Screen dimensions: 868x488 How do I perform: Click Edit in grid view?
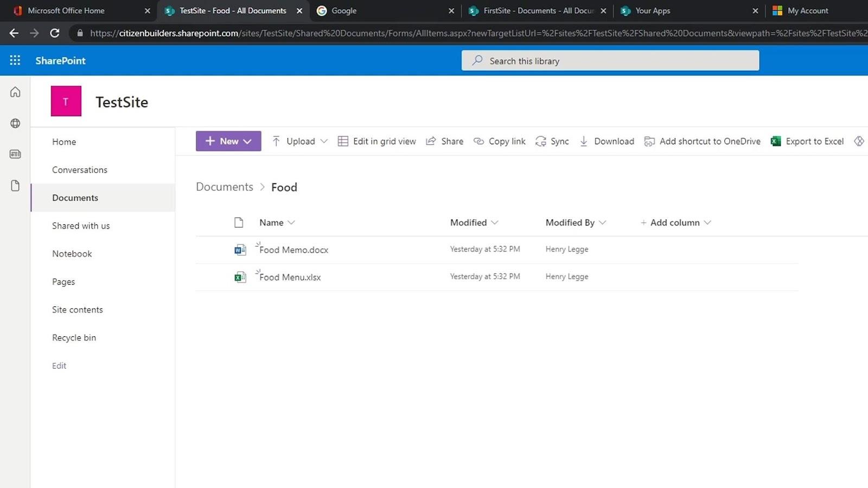coord(377,141)
